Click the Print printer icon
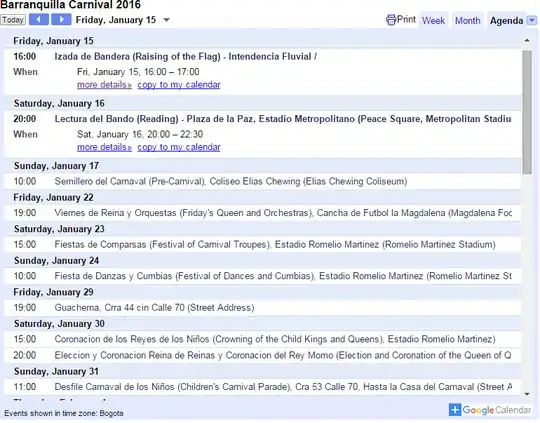The image size is (540, 423). 391,20
